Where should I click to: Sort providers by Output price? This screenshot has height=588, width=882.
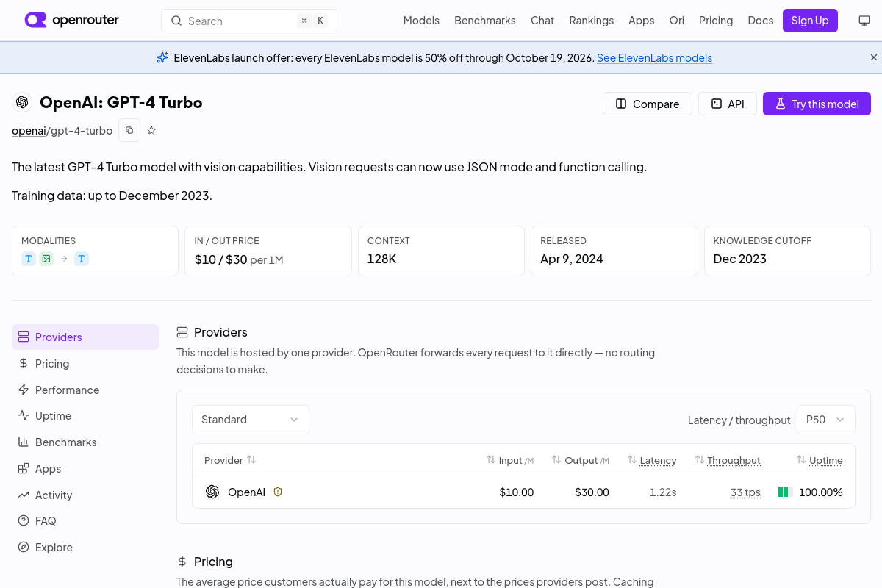581,460
